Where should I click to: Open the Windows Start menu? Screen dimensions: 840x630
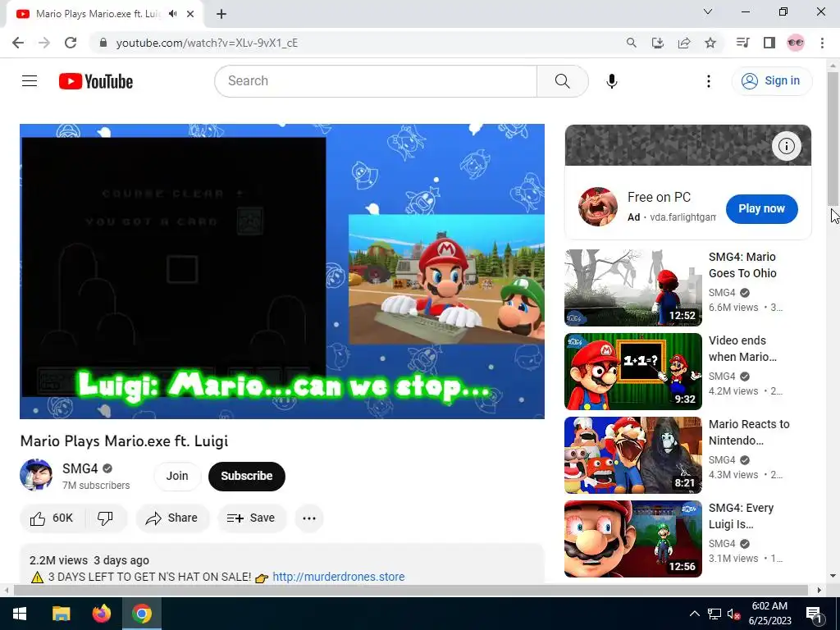coord(20,614)
